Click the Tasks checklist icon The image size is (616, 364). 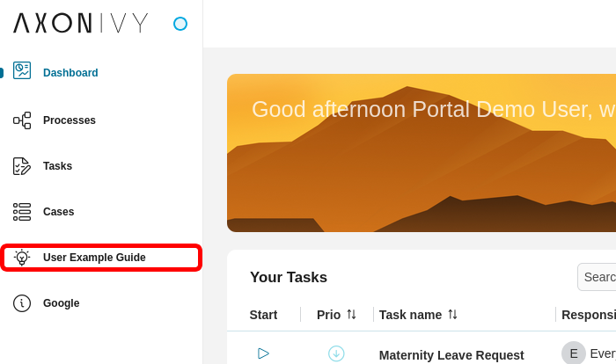pyautogui.click(x=22, y=166)
